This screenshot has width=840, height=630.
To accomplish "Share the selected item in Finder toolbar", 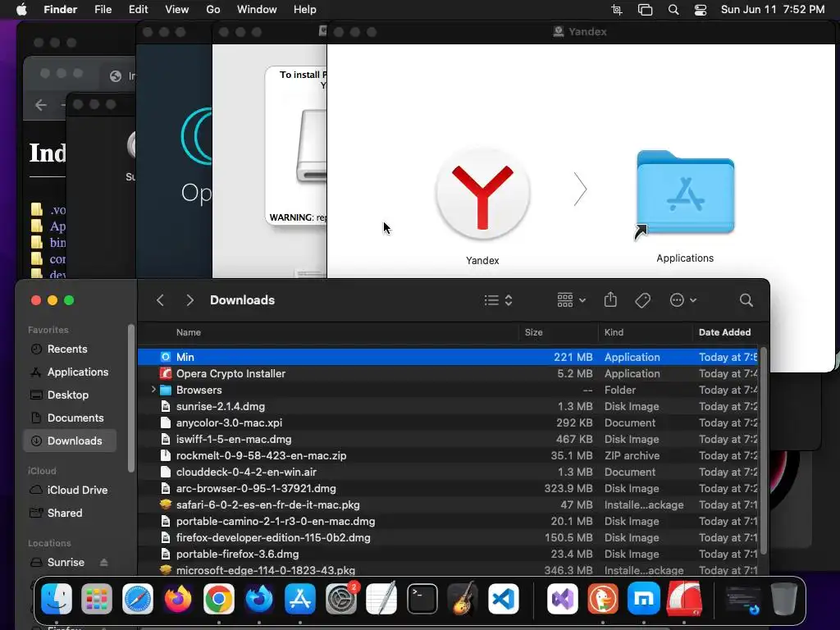I will coord(610,299).
